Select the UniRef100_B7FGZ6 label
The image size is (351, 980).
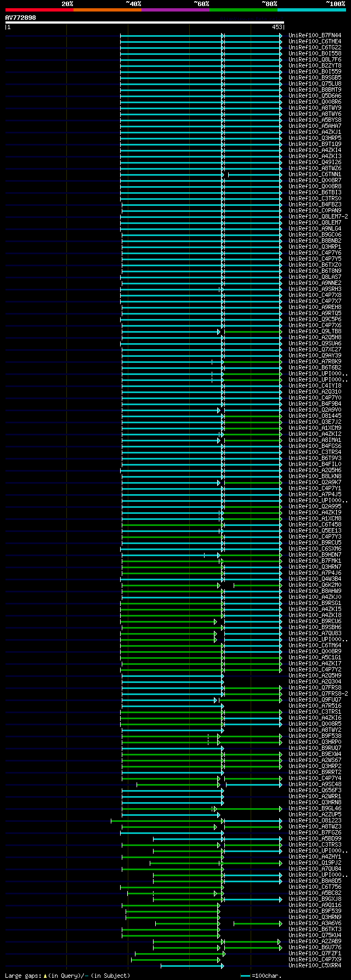pos(315,832)
